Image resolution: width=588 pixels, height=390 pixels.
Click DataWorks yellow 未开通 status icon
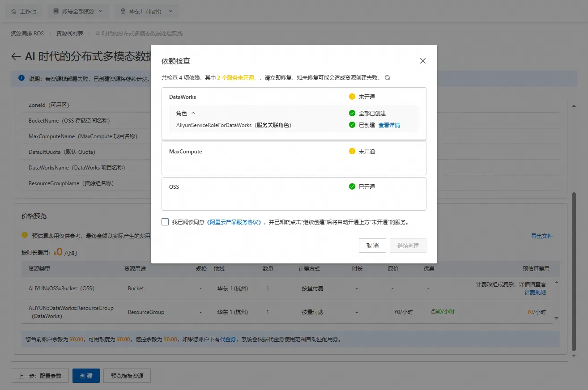(352, 97)
